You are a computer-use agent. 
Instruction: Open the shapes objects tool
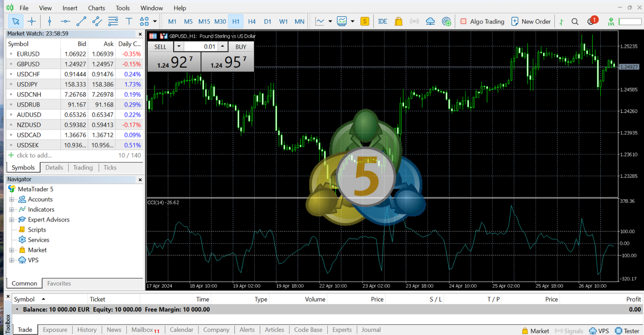coord(144,21)
